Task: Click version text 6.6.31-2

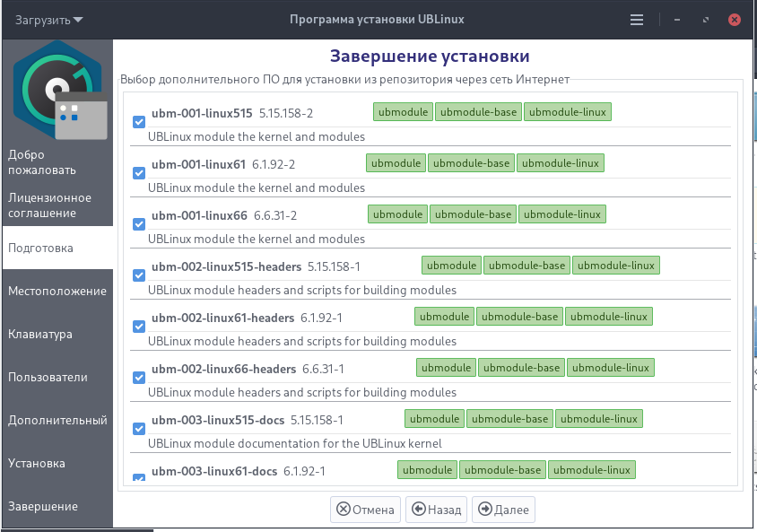Action: click(275, 216)
